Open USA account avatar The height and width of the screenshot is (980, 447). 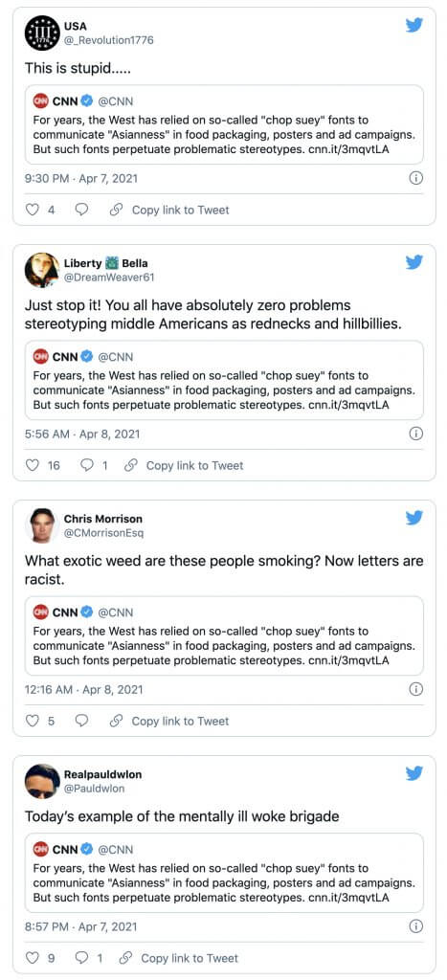(x=42, y=33)
